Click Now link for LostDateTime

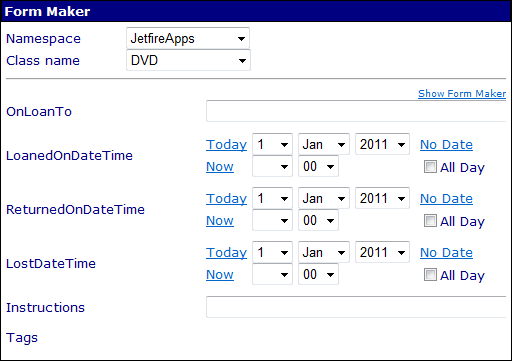pyautogui.click(x=220, y=274)
